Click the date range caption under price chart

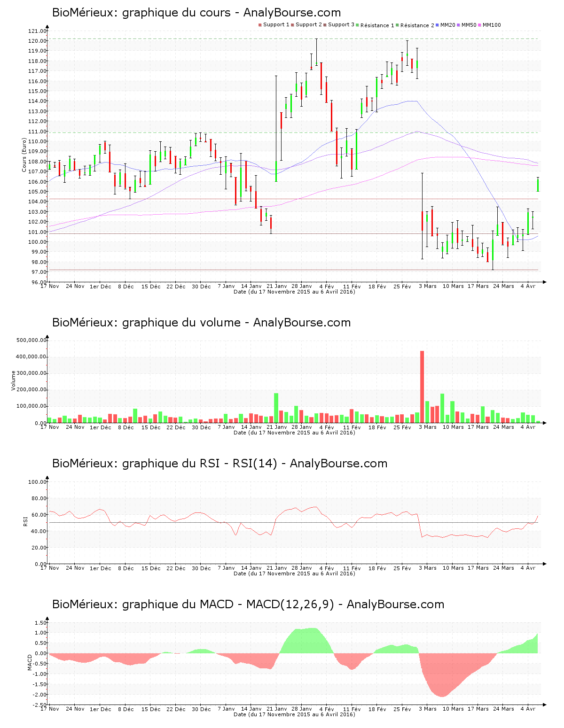click(294, 292)
